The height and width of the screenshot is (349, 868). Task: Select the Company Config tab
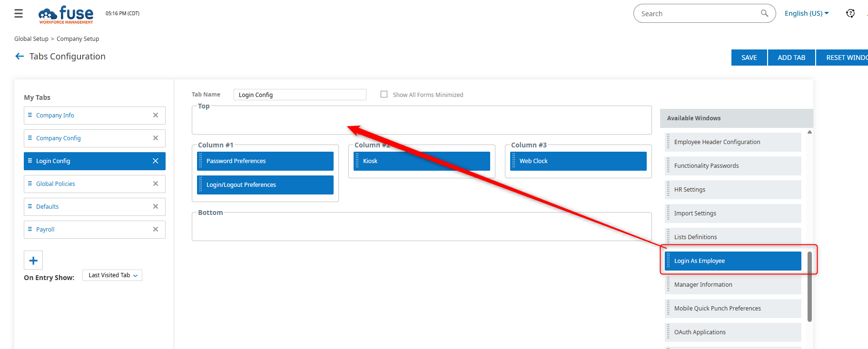(59, 138)
